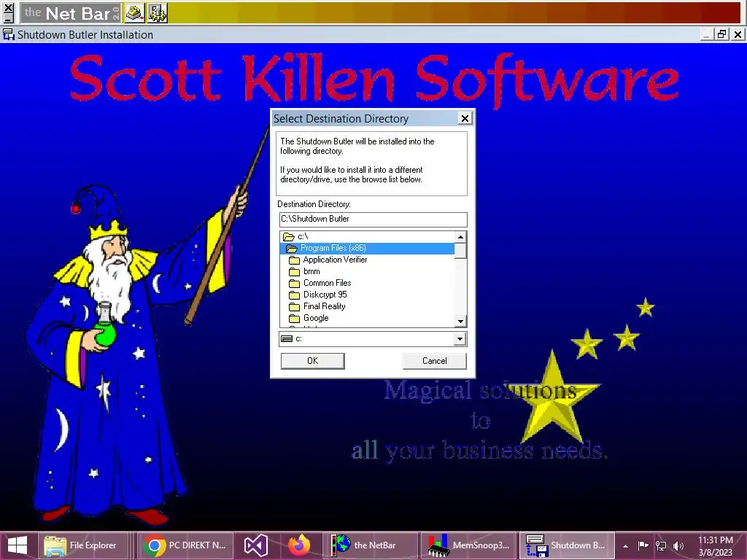Viewport: 747px width, 560px height.
Task: Click the folder icon next to Final Reality
Action: pyautogui.click(x=295, y=307)
